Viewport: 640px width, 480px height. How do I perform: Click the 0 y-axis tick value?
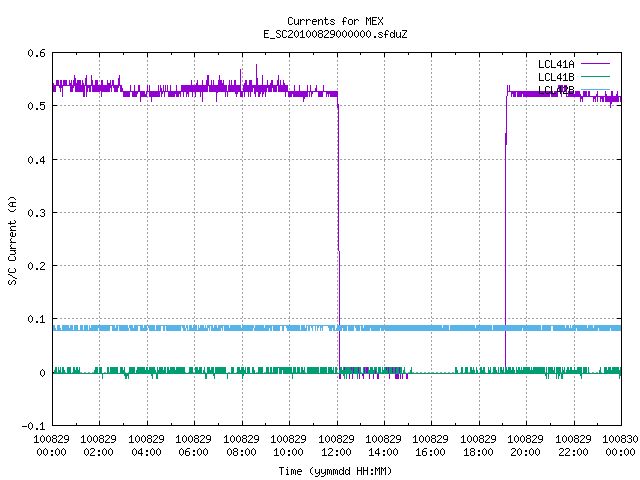(42, 373)
